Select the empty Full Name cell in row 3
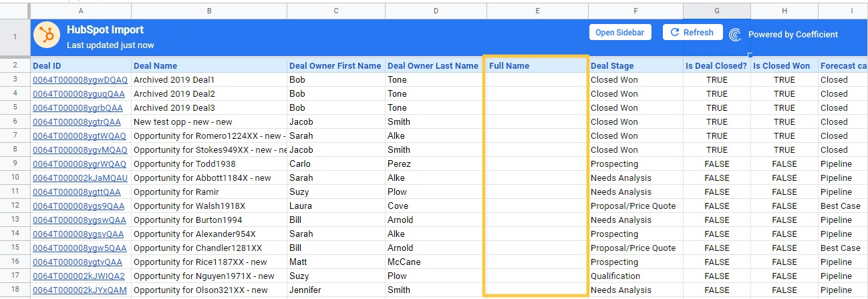 (537, 80)
